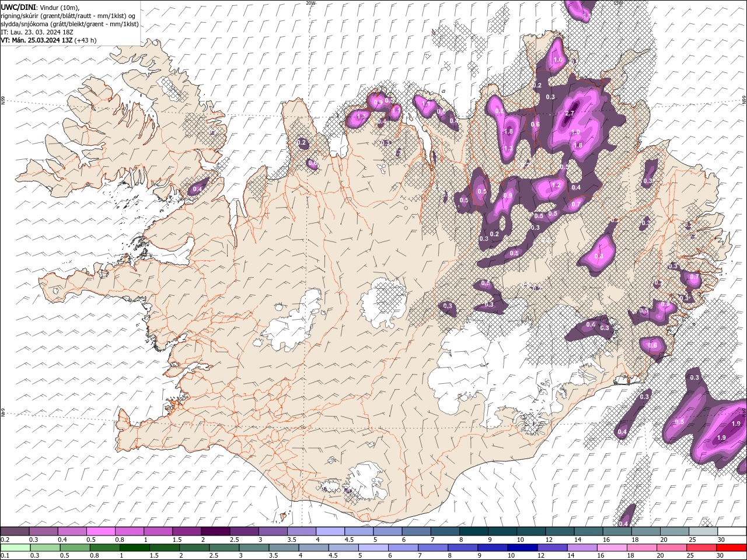Image resolution: width=747 pixels, height=560 pixels.
Task: Click the 15W longitude label at the top
Action: (618, 3)
